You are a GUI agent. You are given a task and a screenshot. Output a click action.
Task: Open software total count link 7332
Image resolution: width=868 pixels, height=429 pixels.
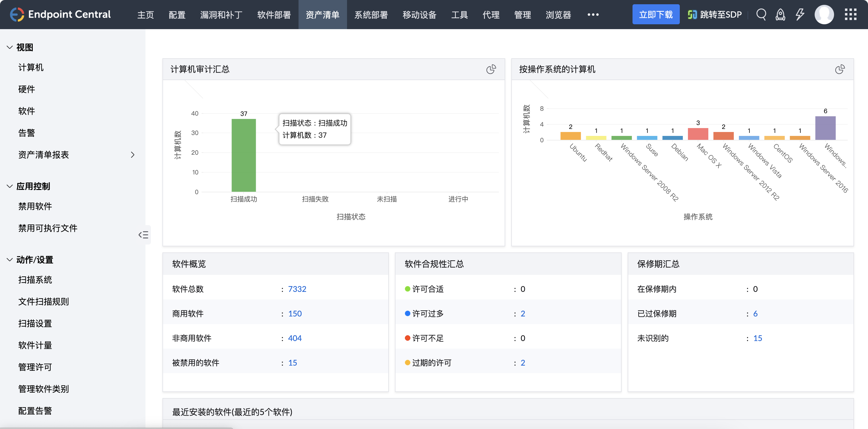coord(297,289)
